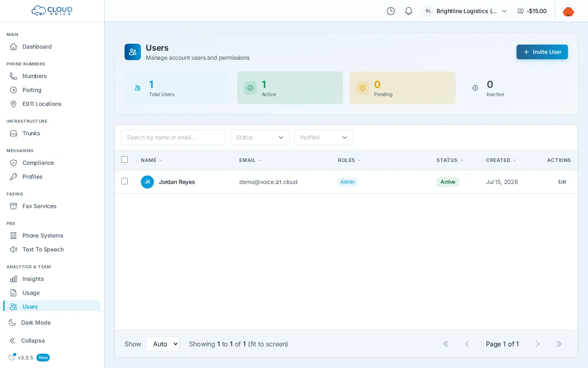Image resolution: width=588 pixels, height=368 pixels.
Task: Open Trunks in sidebar
Action: [52, 133]
